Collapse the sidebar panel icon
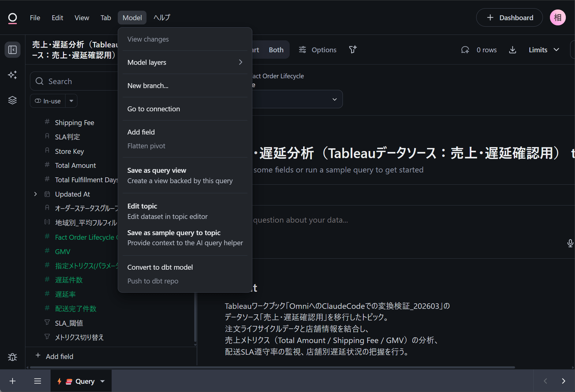This screenshot has height=392, width=575. 13,50
